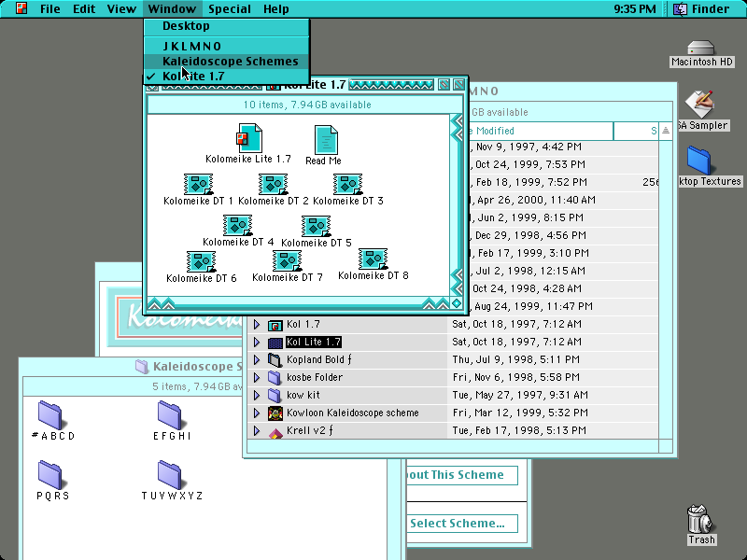Toggle sort order arrow in list header
Viewport: 747px width, 560px height.
666,131
